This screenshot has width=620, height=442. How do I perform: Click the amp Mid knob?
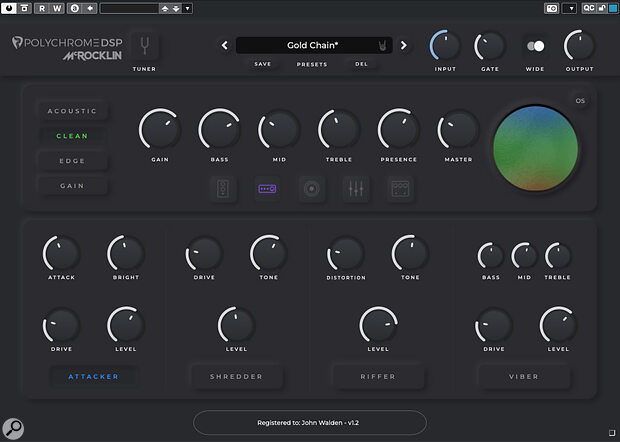(x=279, y=130)
